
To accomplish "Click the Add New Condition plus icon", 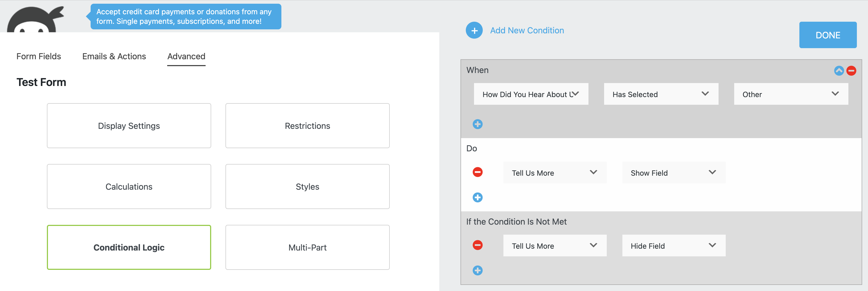I will click(x=474, y=30).
